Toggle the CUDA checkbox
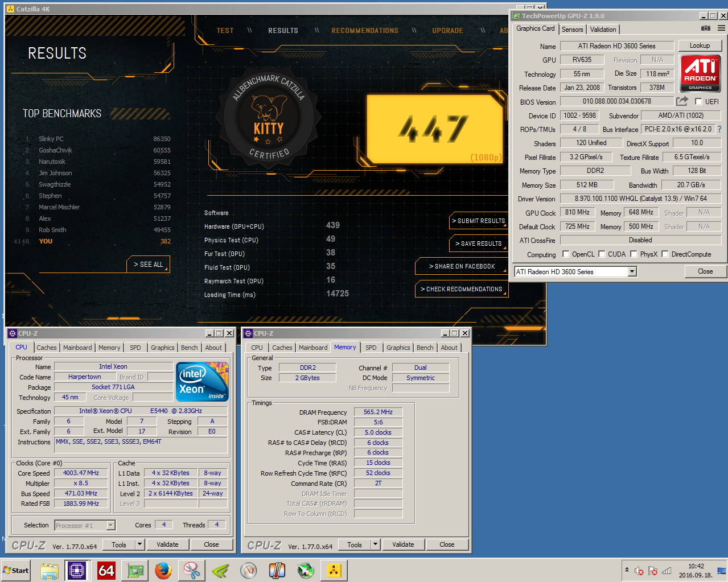Image resolution: width=728 pixels, height=582 pixels. pos(602,254)
